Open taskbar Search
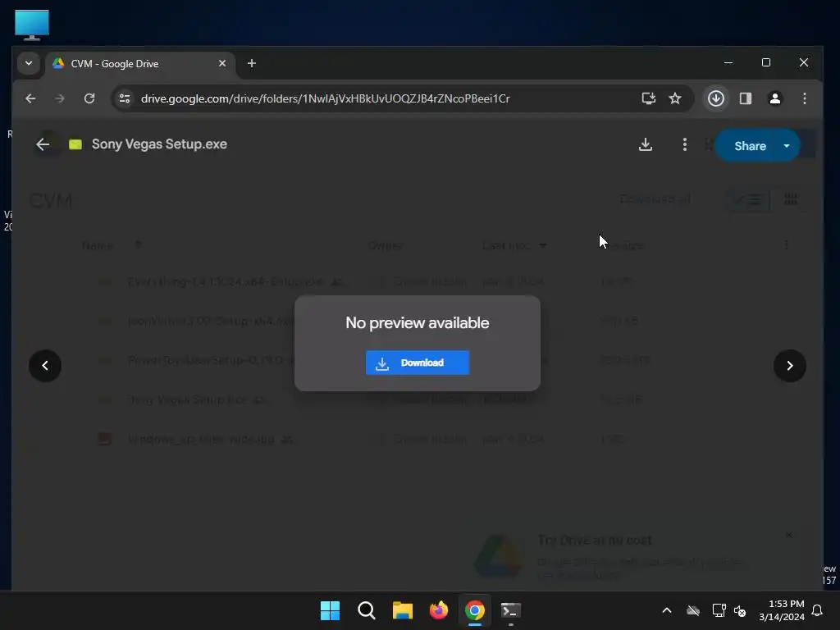Screen dimensions: 840x630 coord(367,610)
